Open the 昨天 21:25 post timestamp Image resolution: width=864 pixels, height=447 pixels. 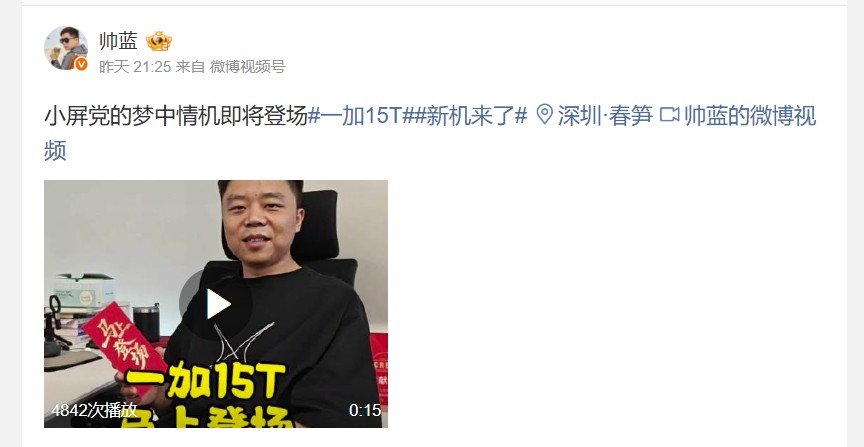[x=135, y=67]
